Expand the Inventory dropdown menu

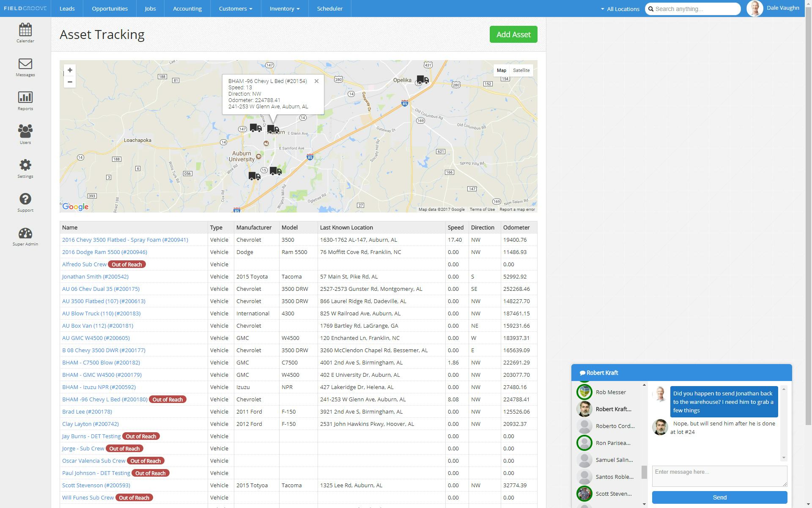click(285, 8)
